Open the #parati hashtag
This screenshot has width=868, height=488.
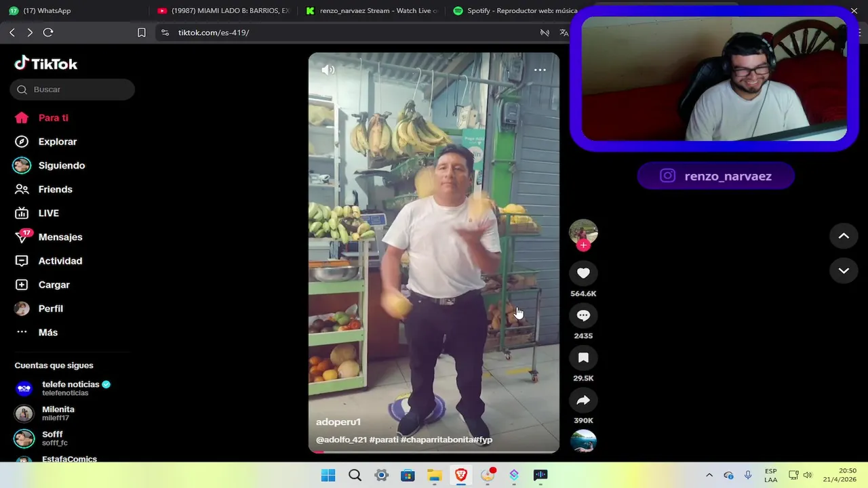[383, 440]
